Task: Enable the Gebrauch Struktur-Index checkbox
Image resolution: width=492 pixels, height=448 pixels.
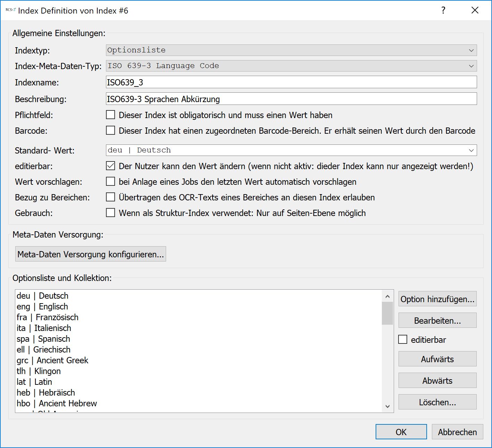Action: tap(110, 213)
